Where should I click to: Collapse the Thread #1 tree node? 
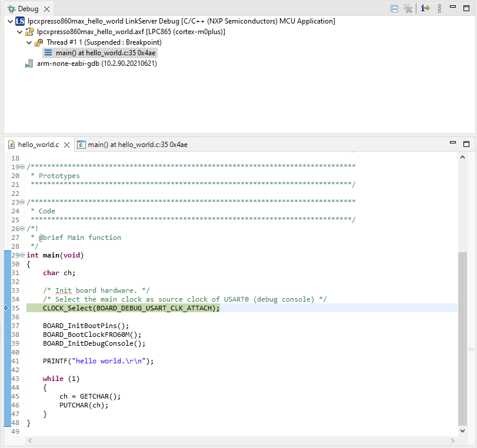coord(29,42)
